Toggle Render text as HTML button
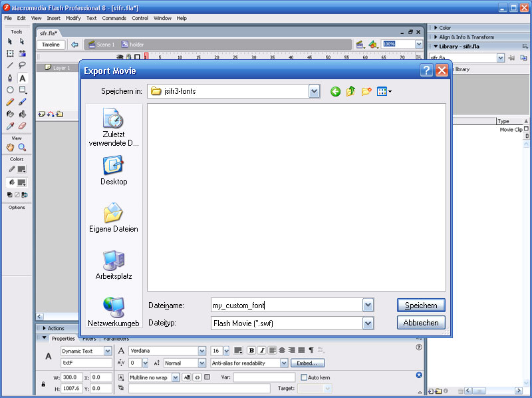Viewport: 532px width, 398px height. (x=197, y=377)
